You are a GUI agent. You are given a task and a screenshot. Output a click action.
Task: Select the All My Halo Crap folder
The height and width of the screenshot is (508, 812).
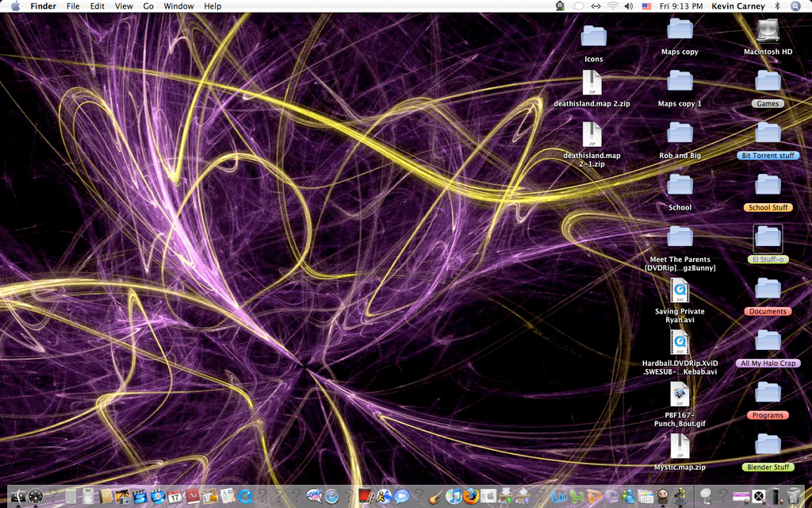point(768,341)
